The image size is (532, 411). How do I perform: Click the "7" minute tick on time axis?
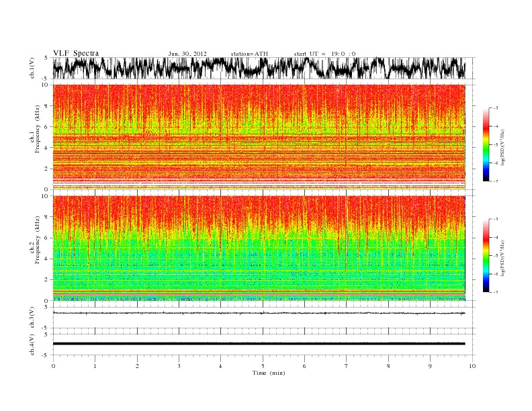coord(347,366)
